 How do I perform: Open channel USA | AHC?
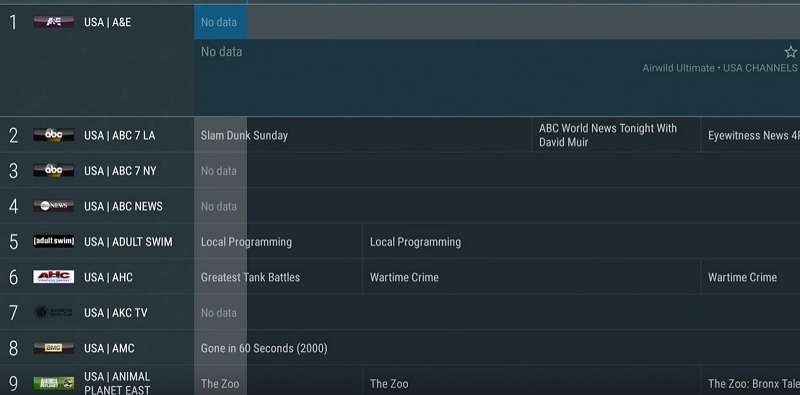click(x=108, y=278)
